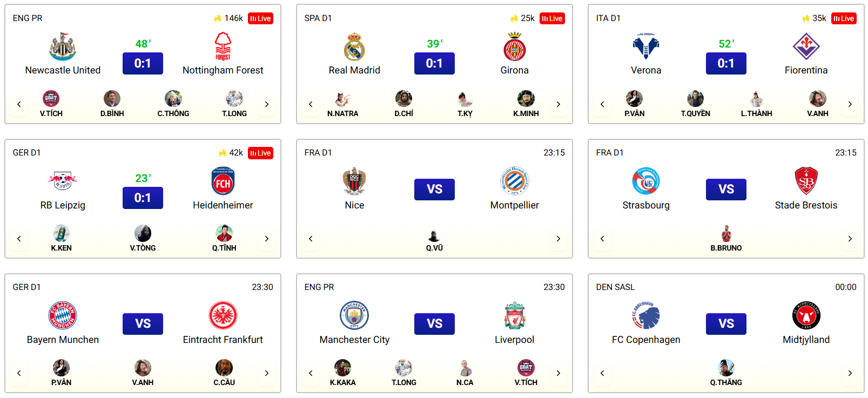Select the FC Copenhagen lion logo

click(646, 315)
